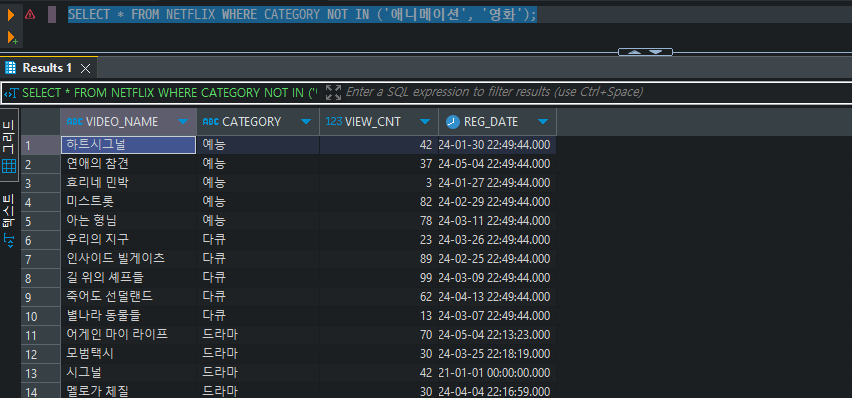Open the CATEGORY column filter dropdown
Image resolution: width=852 pixels, height=398 pixels.
306,122
